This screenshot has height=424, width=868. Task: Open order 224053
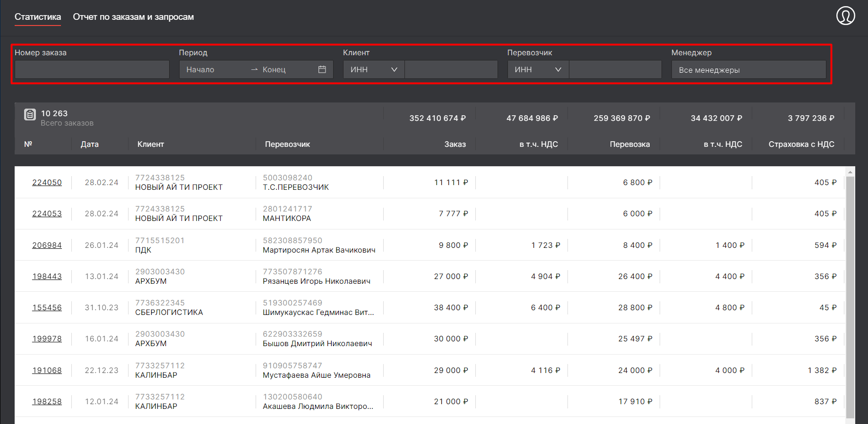pos(47,213)
